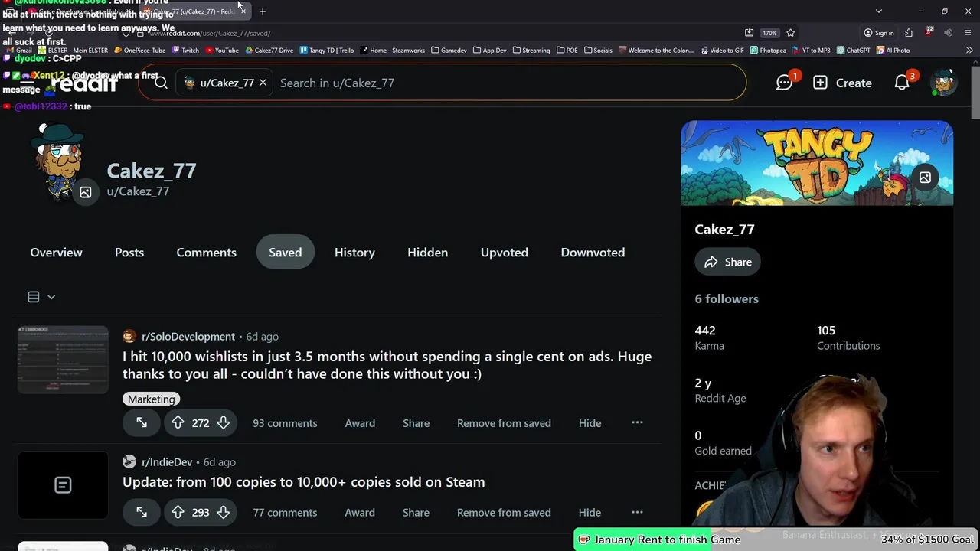This screenshot has height=551, width=980.
Task: Create a new Reddit post
Action: [x=842, y=83]
